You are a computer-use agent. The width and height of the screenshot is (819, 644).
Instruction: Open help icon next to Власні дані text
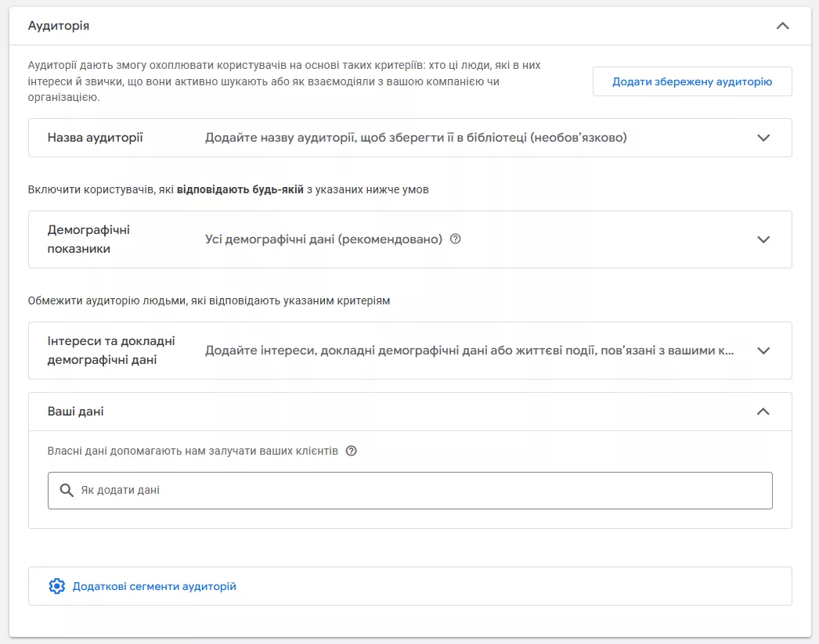pyautogui.click(x=352, y=451)
